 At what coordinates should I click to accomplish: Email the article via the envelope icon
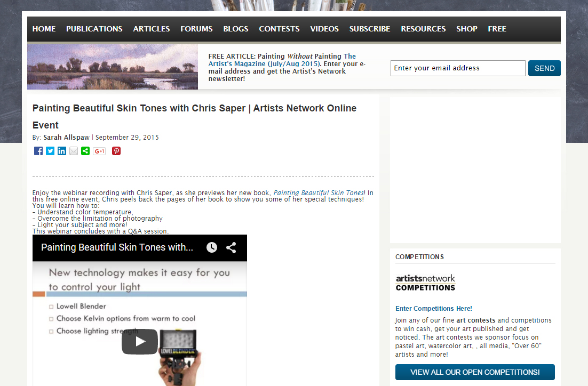tap(74, 151)
